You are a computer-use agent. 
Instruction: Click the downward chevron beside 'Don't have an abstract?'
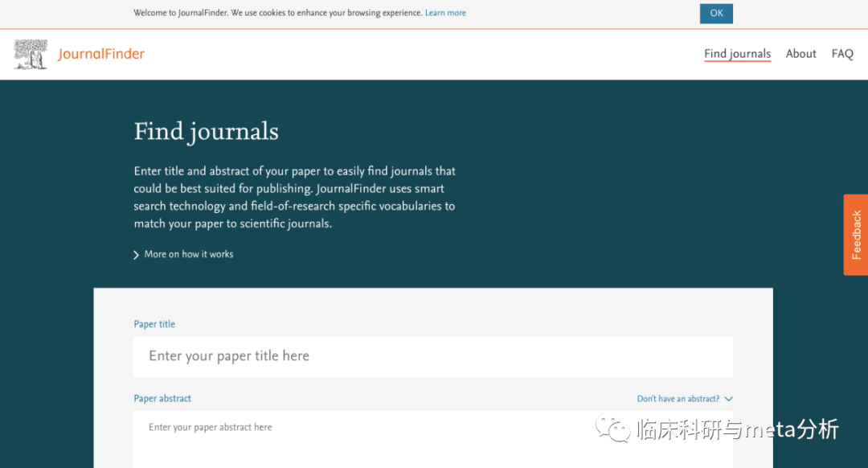pyautogui.click(x=728, y=398)
